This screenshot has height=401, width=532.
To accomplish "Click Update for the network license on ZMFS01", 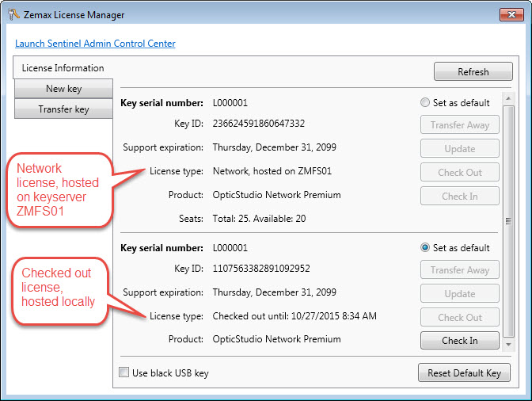I will 460,148.
